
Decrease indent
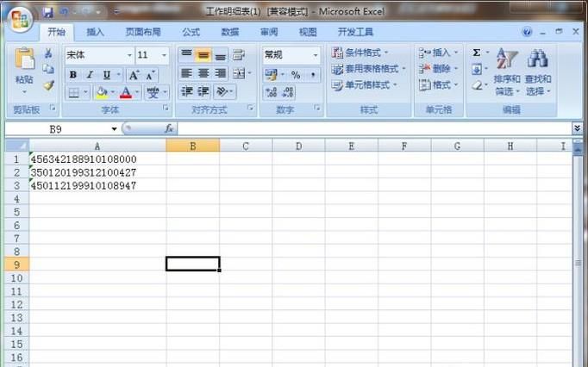click(x=186, y=91)
